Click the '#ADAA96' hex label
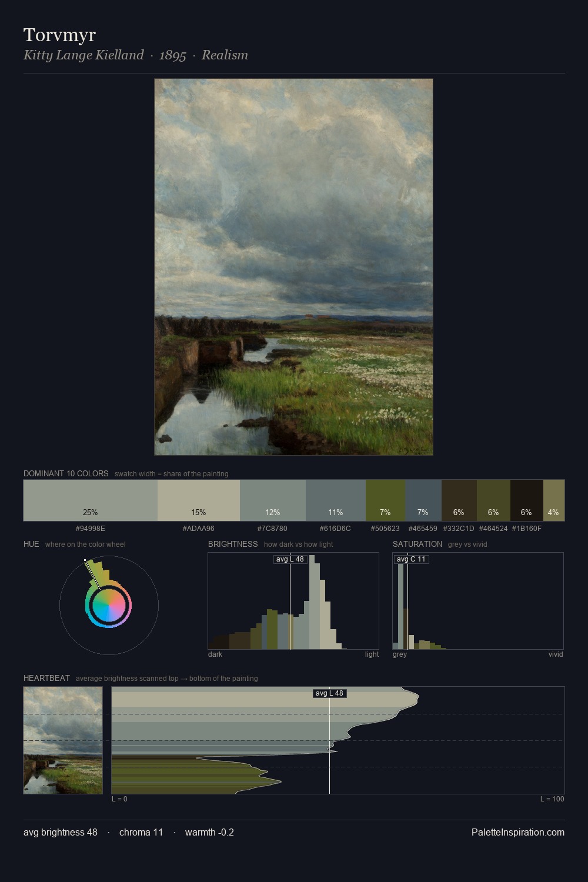 (199, 529)
